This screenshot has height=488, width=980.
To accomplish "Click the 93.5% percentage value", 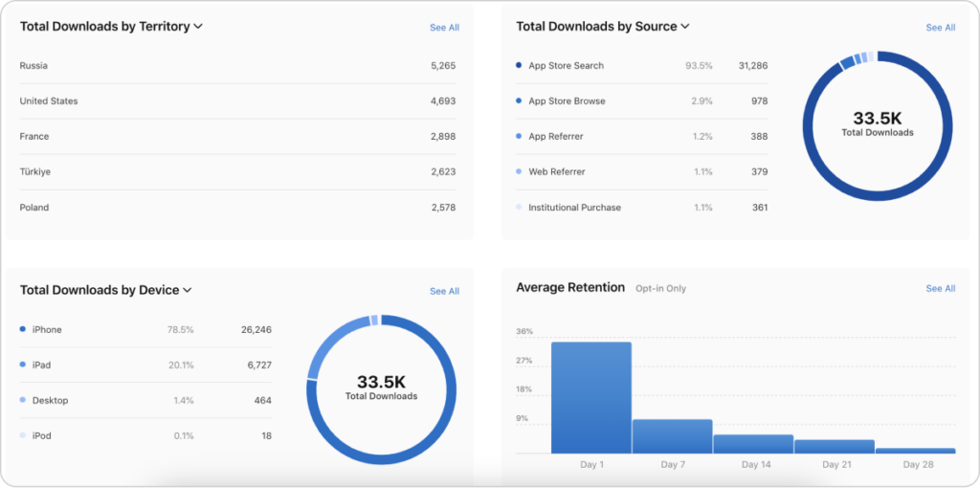I will (699, 66).
